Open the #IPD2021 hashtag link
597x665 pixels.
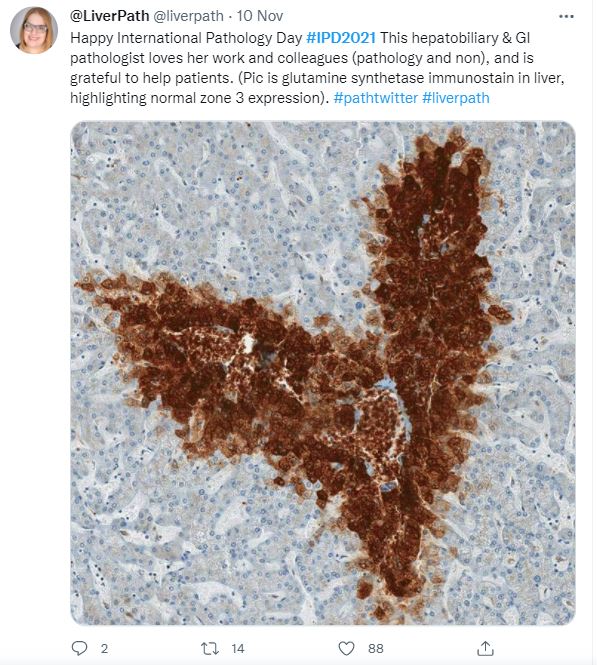(341, 38)
